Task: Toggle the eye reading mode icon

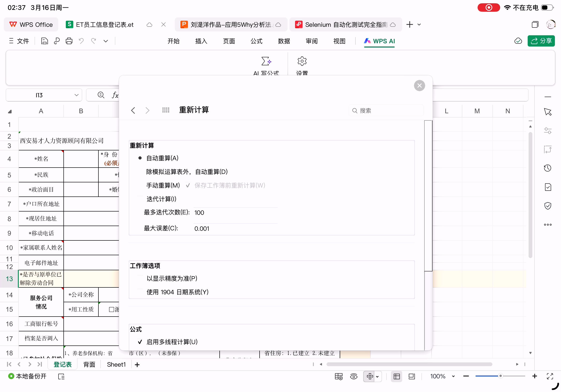Action: click(x=354, y=376)
